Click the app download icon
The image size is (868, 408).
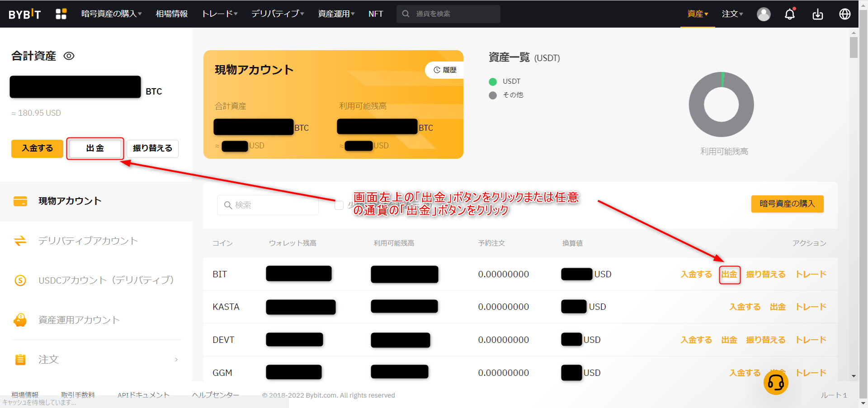[817, 14]
